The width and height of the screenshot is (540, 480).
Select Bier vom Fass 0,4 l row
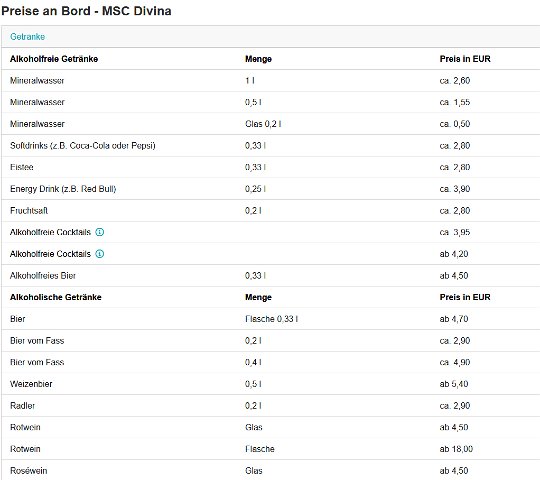pyautogui.click(x=271, y=362)
